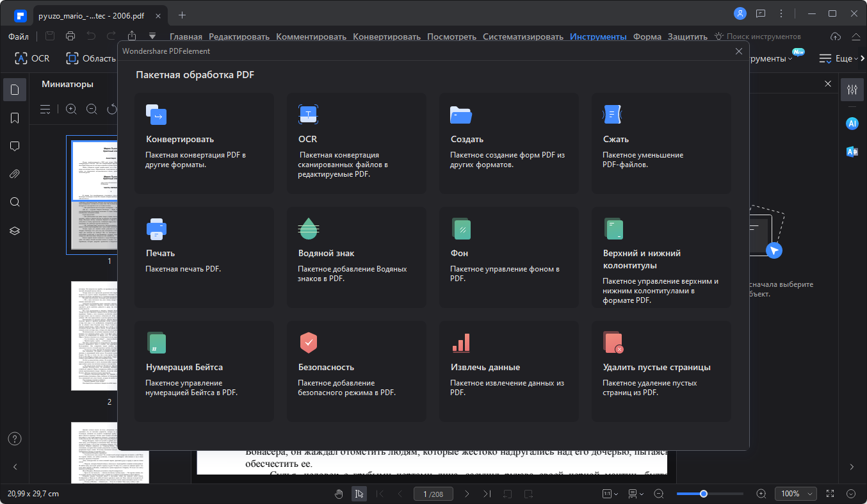Choose the Bates numbering tile

click(x=204, y=371)
